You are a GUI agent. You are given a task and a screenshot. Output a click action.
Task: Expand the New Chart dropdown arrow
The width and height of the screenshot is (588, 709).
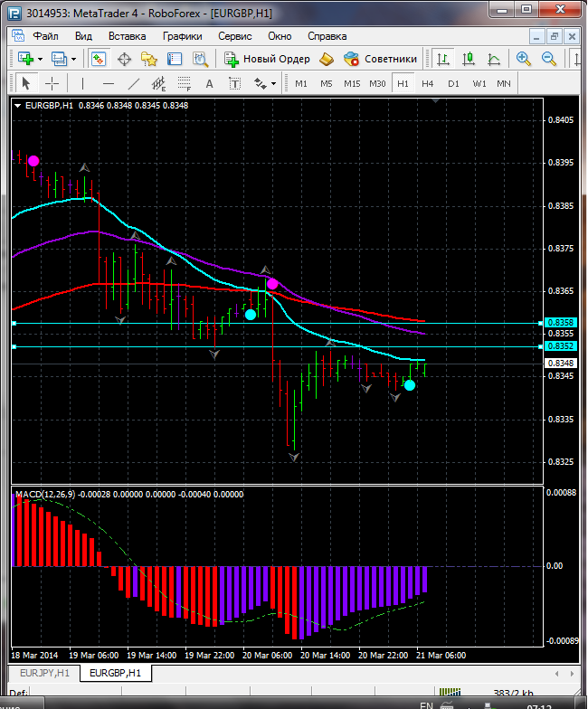(40, 60)
